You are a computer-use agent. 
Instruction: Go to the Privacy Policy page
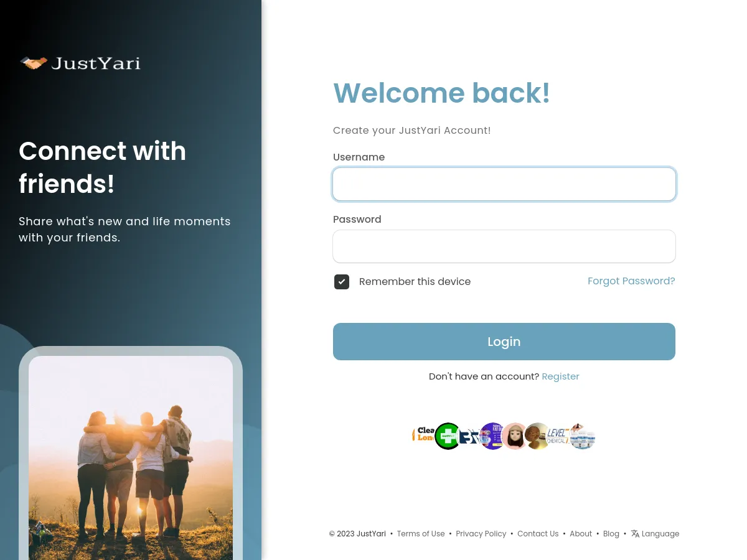pyautogui.click(x=481, y=534)
